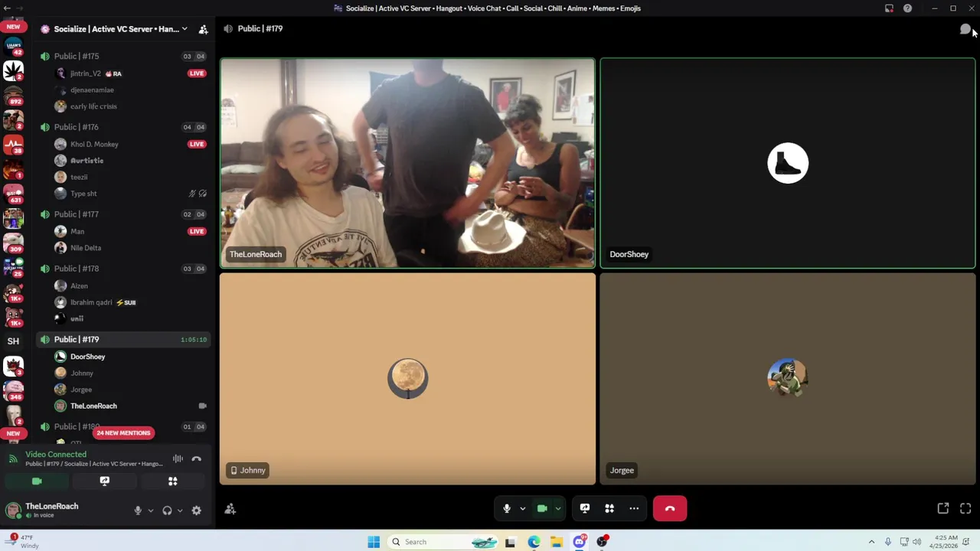The width and height of the screenshot is (980, 551).
Task: Open File Explorer from taskbar
Action: click(x=557, y=542)
